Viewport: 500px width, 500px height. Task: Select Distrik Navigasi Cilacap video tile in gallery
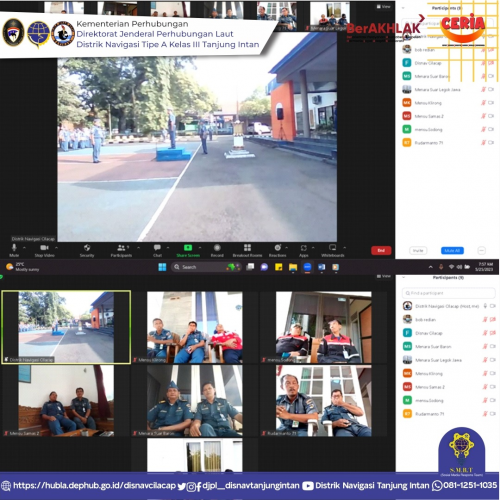[x=66, y=327]
